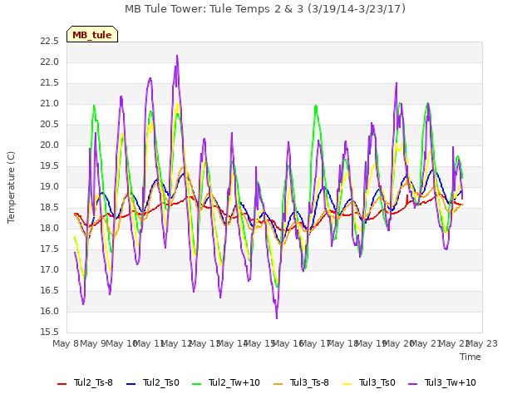
Task: Click the red Tul2_Ts-8 legend swatch
Action: pos(62,384)
